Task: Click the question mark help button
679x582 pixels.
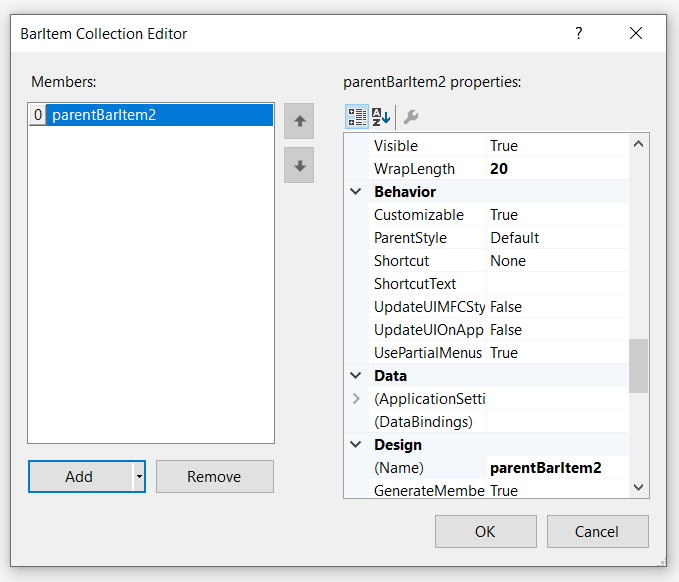Action: pyautogui.click(x=578, y=33)
